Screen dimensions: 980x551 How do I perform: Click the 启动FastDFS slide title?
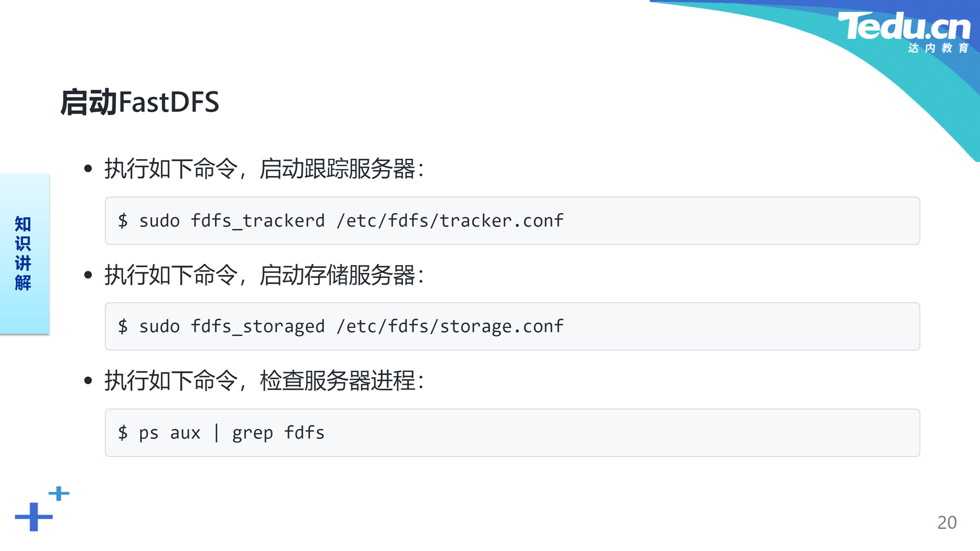click(x=140, y=102)
